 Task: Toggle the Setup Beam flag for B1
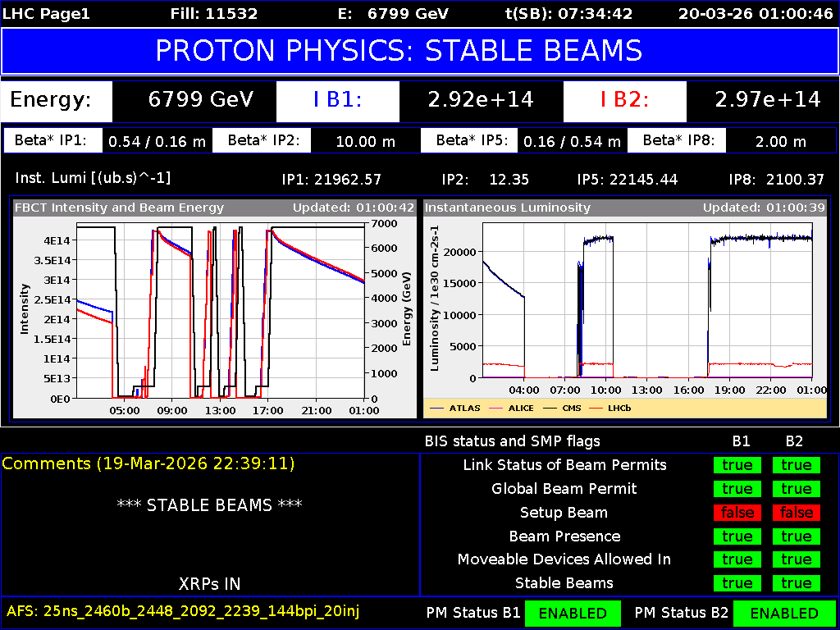(737, 513)
